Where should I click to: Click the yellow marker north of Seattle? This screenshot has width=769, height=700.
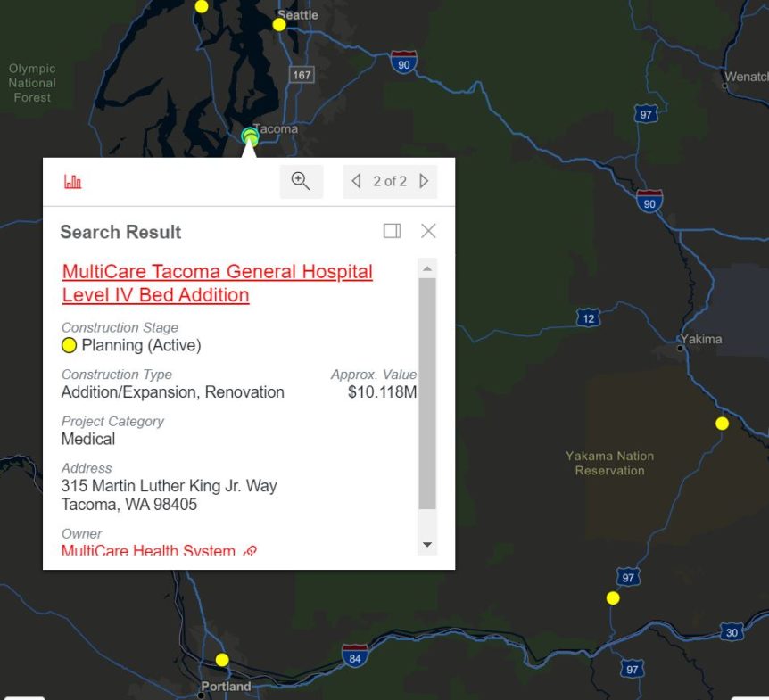coord(201,6)
